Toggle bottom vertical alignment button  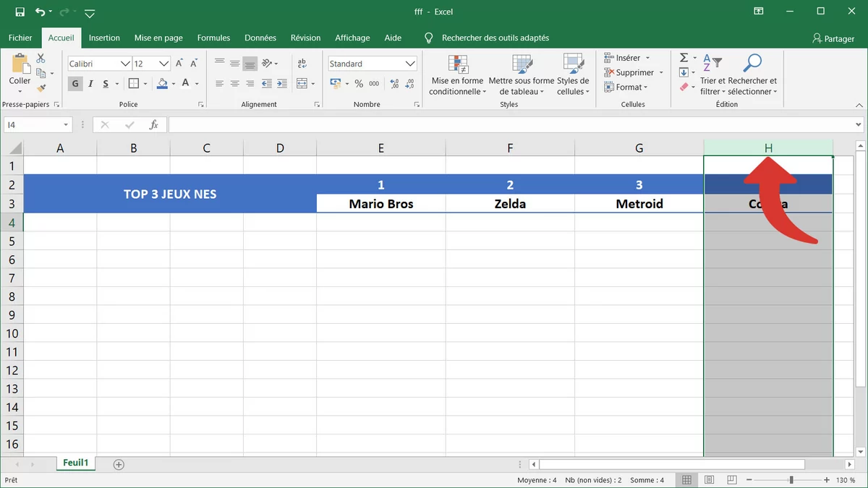click(x=250, y=64)
